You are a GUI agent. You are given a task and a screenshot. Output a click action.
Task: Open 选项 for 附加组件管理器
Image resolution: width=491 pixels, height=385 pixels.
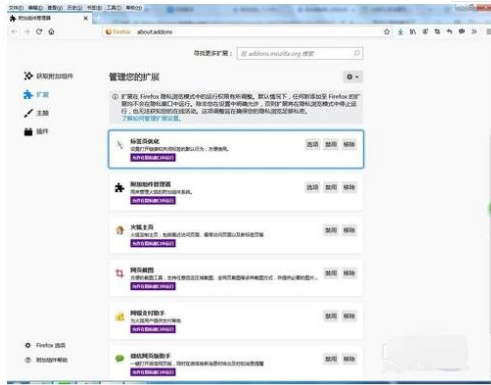point(312,187)
